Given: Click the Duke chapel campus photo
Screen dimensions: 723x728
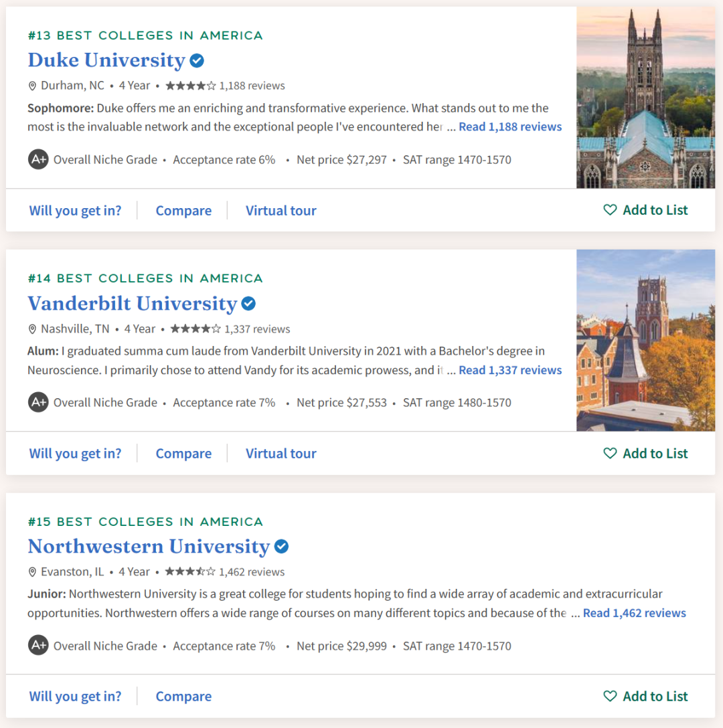Looking at the screenshot, I should [x=646, y=98].
